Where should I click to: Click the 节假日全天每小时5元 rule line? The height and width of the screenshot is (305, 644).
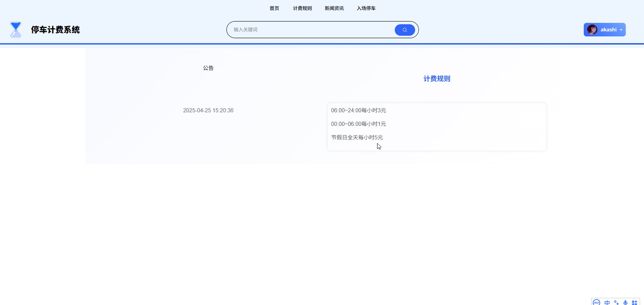point(357,138)
